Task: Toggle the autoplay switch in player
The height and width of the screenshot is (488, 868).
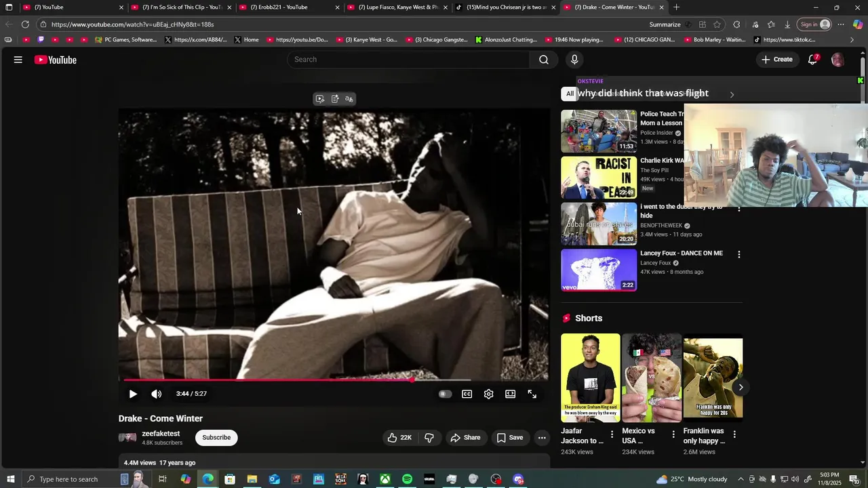Action: [444, 394]
